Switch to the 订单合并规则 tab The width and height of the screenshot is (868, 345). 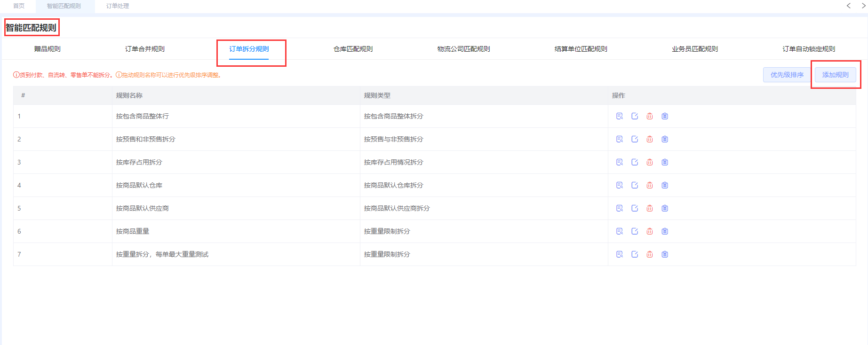pos(145,49)
